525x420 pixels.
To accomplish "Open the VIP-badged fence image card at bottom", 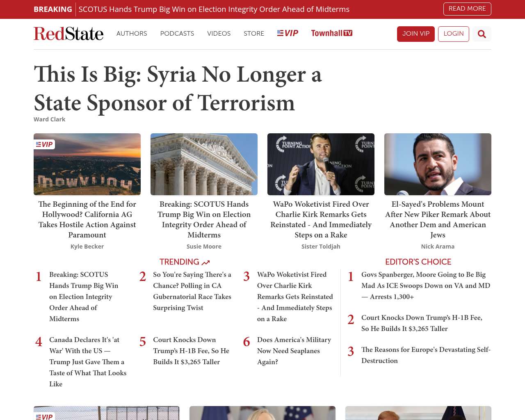I will (107, 413).
